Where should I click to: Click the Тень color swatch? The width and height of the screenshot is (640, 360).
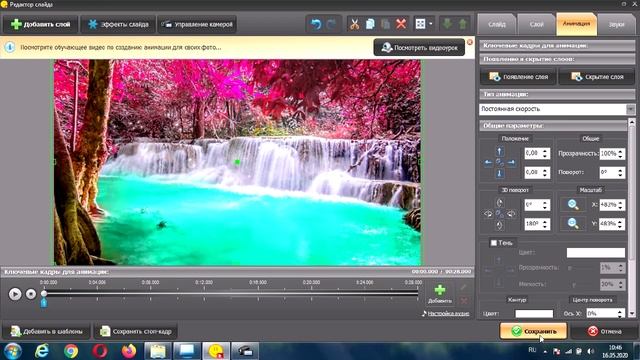596,253
